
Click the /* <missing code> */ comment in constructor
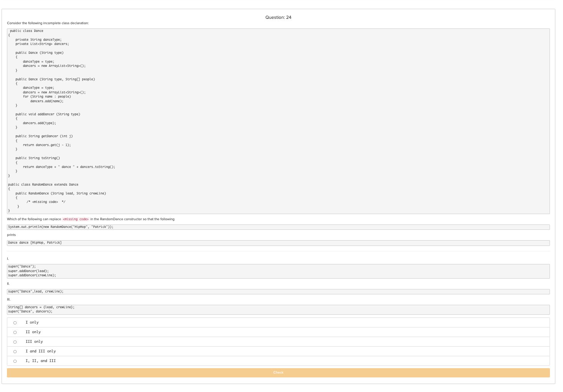46,202
